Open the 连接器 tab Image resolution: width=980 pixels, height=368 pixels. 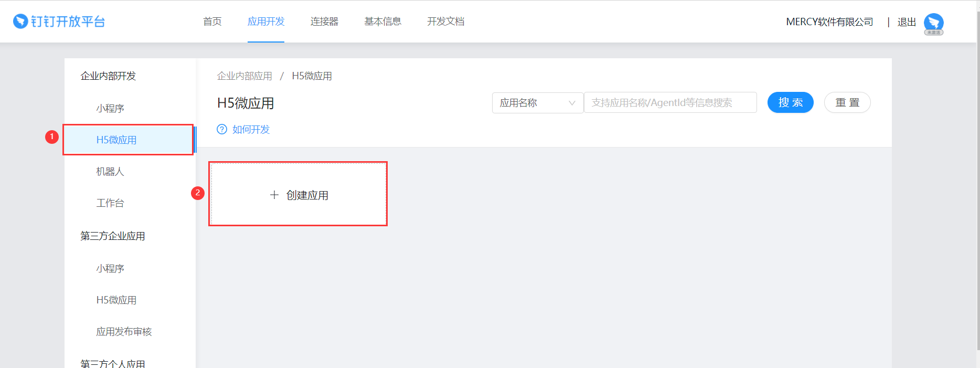click(324, 22)
